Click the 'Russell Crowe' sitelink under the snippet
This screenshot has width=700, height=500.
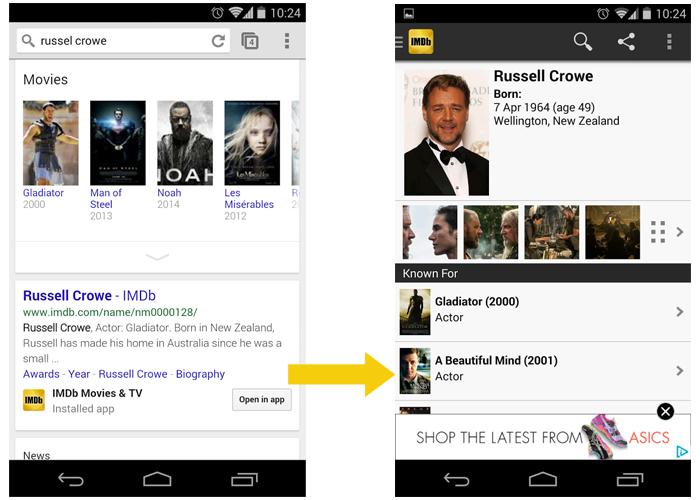tap(133, 374)
